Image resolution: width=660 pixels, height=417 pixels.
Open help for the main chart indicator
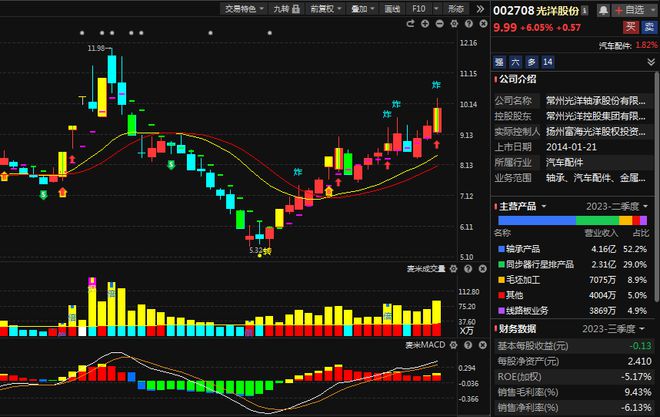tap(469, 24)
